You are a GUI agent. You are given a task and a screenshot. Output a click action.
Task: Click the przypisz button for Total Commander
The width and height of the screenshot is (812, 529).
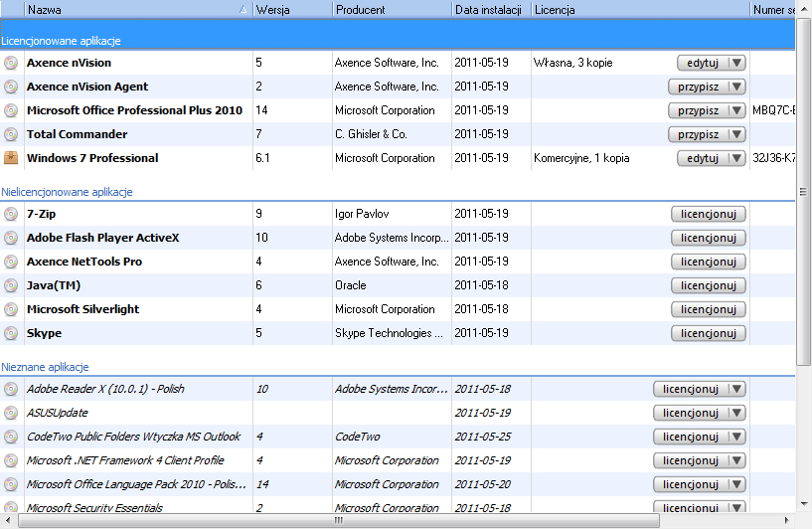click(698, 134)
